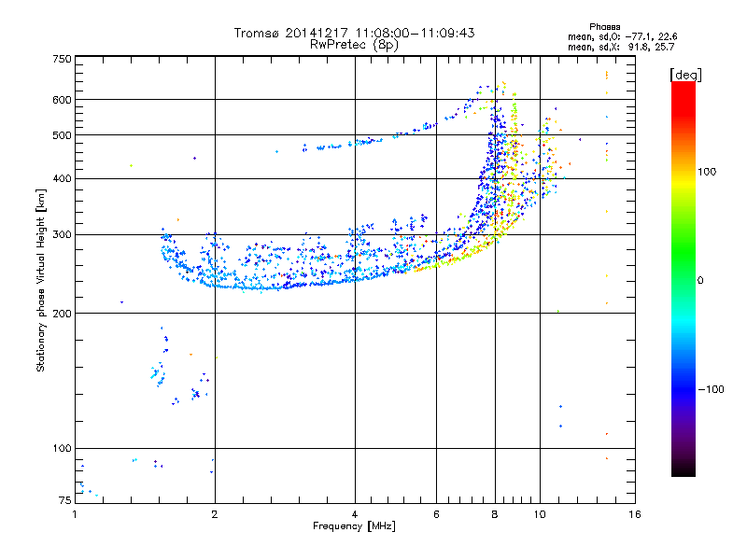Click the y-axis tick label '100'
Image resolution: width=747 pixels, height=560 pixels.
(62, 449)
